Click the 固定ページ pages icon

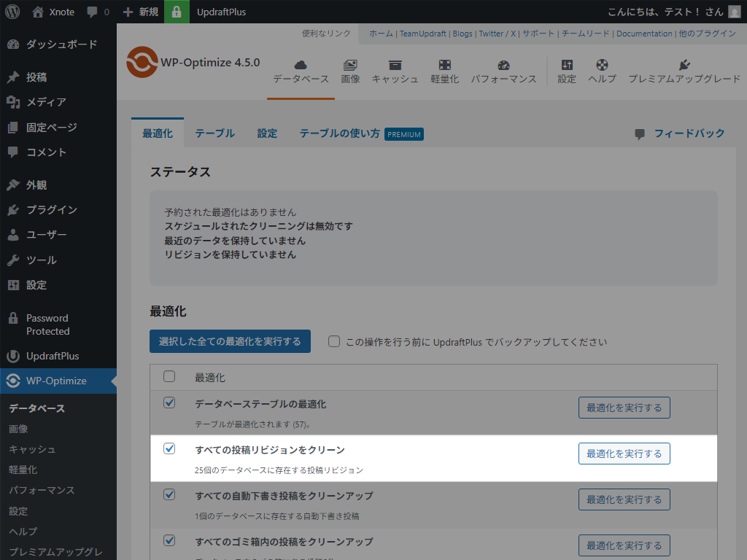(x=13, y=127)
